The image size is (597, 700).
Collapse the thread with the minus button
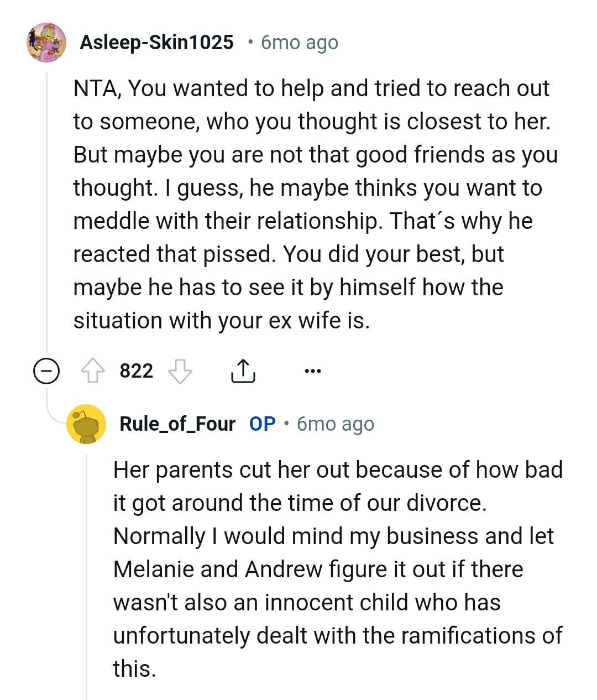point(46,371)
